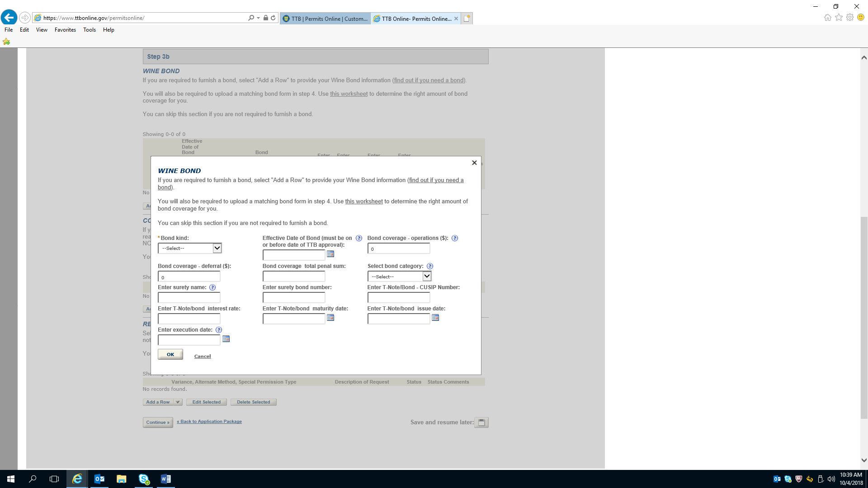Open Word from the Windows taskbar
This screenshot has width=868, height=488.
[x=165, y=479]
